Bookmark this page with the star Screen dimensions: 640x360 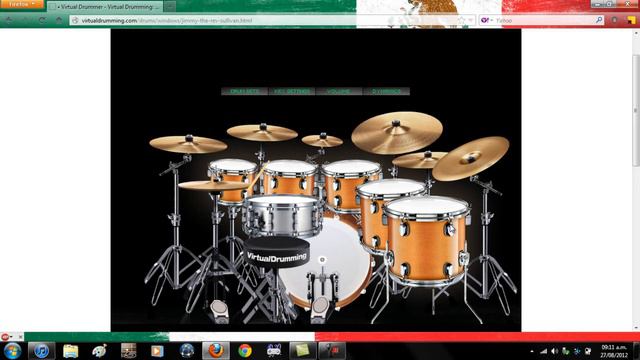[x=461, y=20]
